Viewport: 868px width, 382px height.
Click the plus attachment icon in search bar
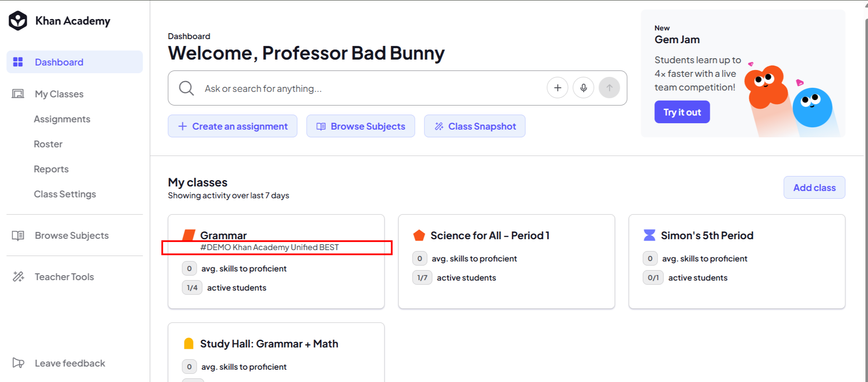tap(558, 88)
